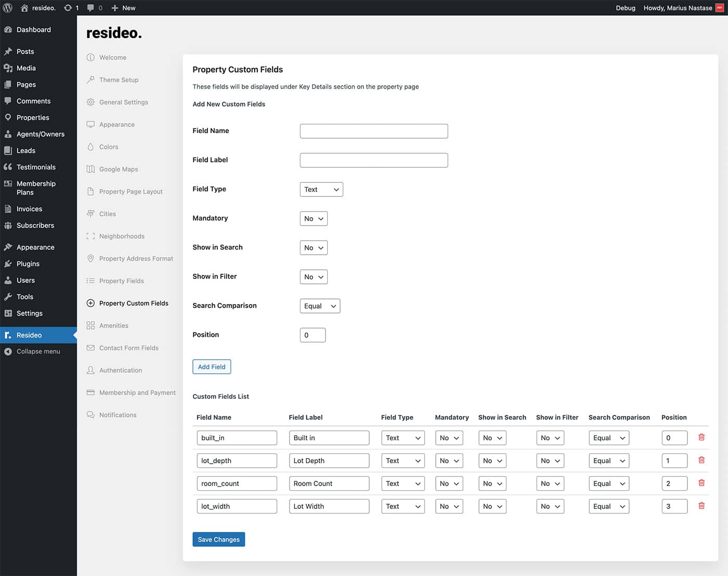Click the Add Field button
Viewport: 728px width, 576px height.
tap(212, 367)
